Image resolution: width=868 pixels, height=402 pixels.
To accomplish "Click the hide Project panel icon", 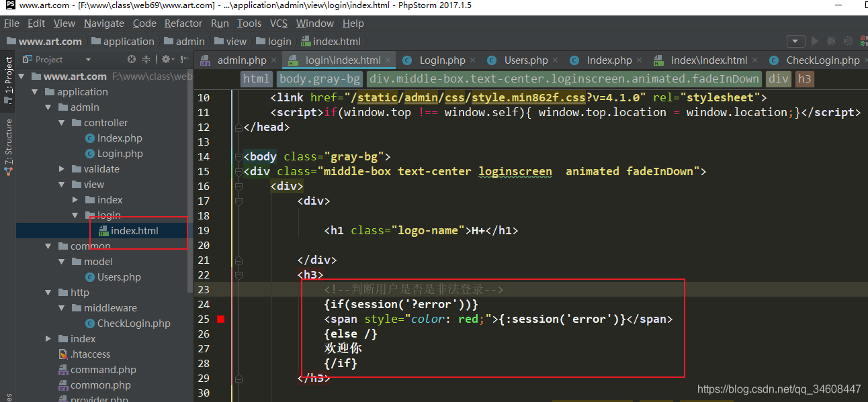I will (184, 59).
